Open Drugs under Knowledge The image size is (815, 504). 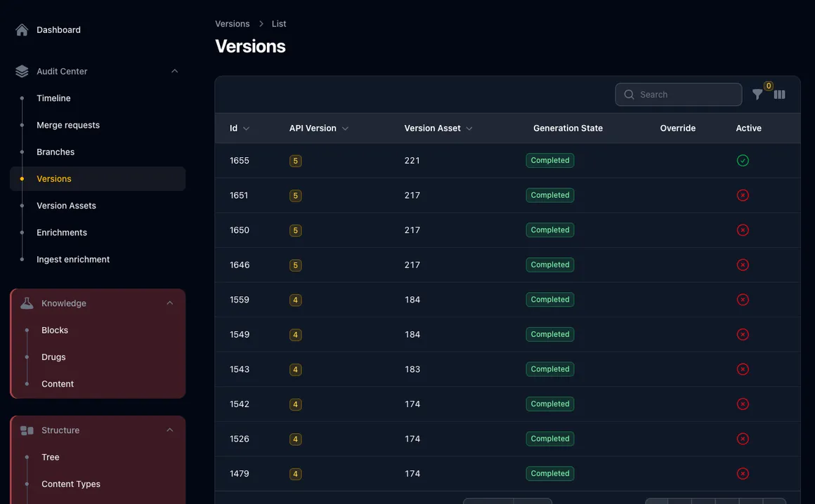click(x=53, y=357)
